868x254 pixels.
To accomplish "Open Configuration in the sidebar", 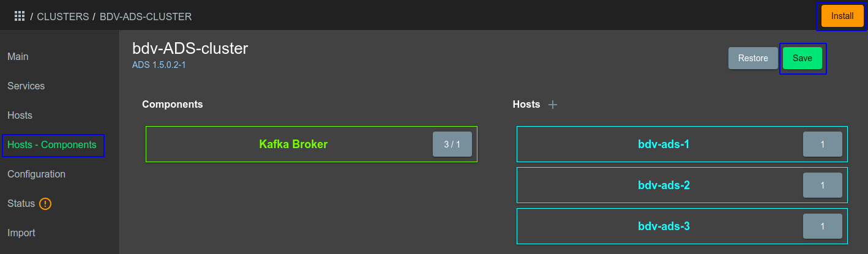I will (37, 174).
